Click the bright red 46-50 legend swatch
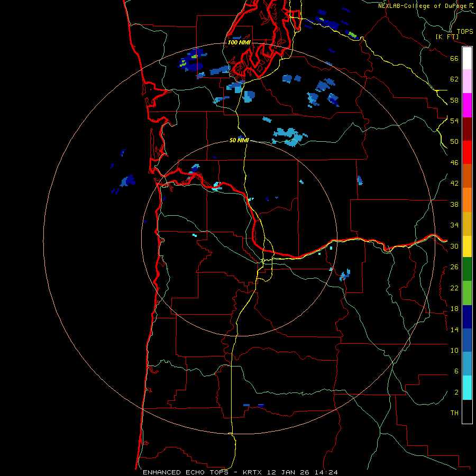Image resolution: width=476 pixels, height=476 pixels. point(467,152)
